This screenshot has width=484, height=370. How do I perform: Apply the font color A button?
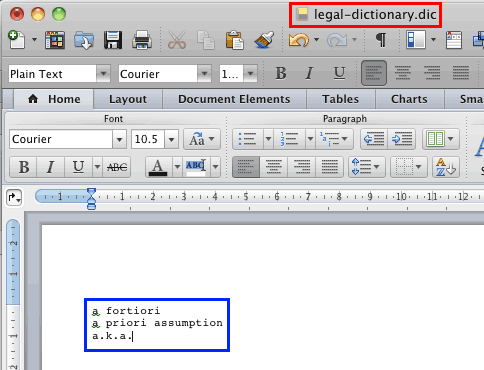[x=158, y=167]
